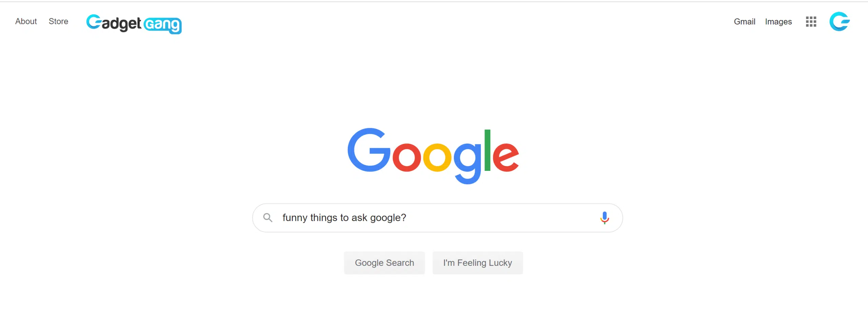Go to the Store link
The width and height of the screenshot is (868, 336).
pos(58,21)
